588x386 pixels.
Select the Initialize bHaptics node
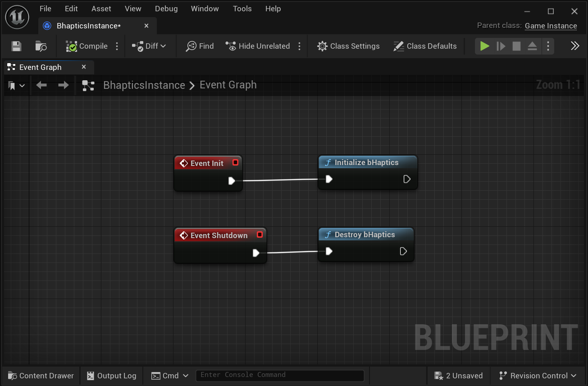pyautogui.click(x=368, y=172)
